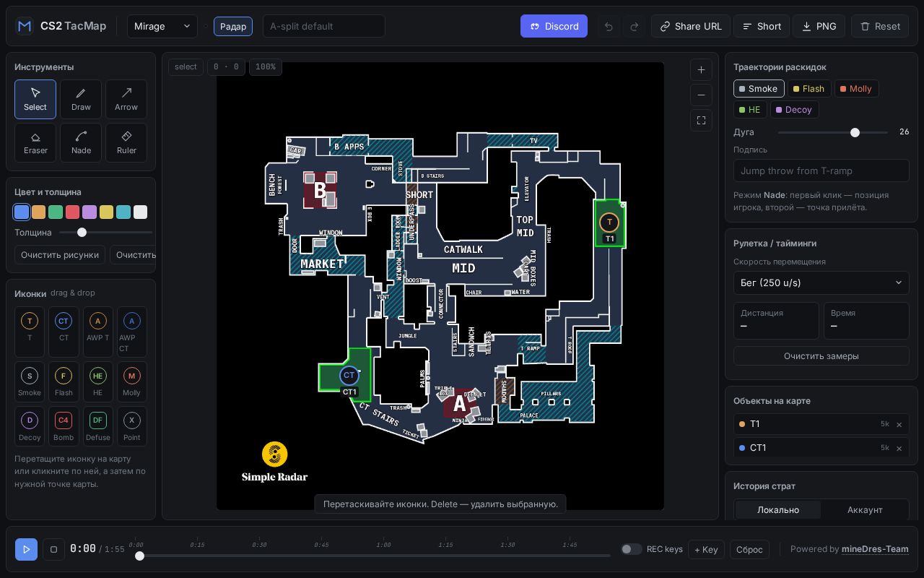Select the Ruler tool
Viewport: 924px width, 578px height.
pyautogui.click(x=126, y=142)
